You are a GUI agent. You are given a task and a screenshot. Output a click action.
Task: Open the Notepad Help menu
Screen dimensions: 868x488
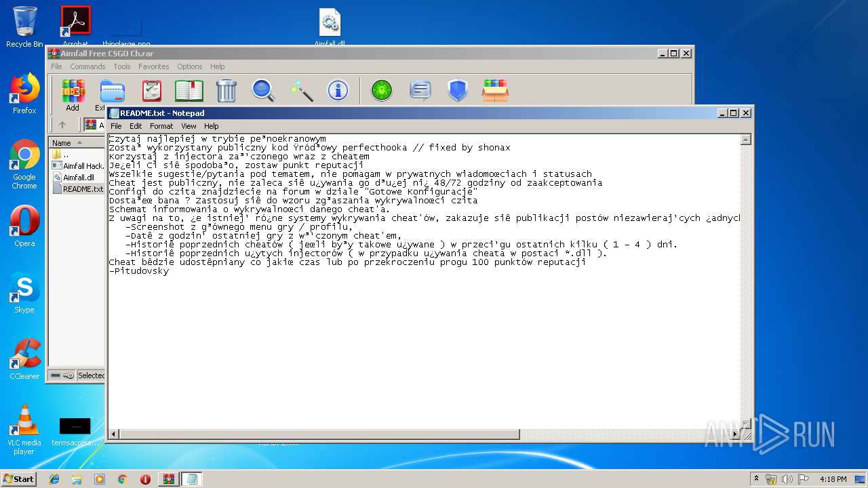point(212,126)
